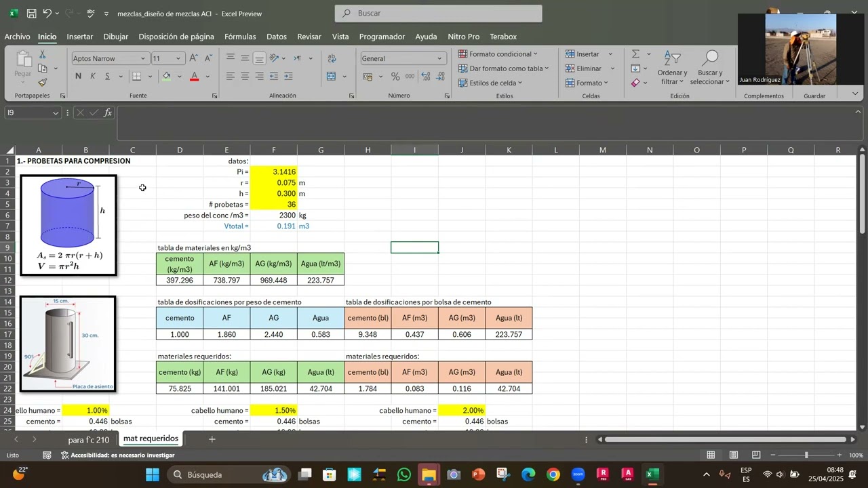The height and width of the screenshot is (488, 868).
Task: Click the insert function fx icon
Action: click(x=108, y=113)
